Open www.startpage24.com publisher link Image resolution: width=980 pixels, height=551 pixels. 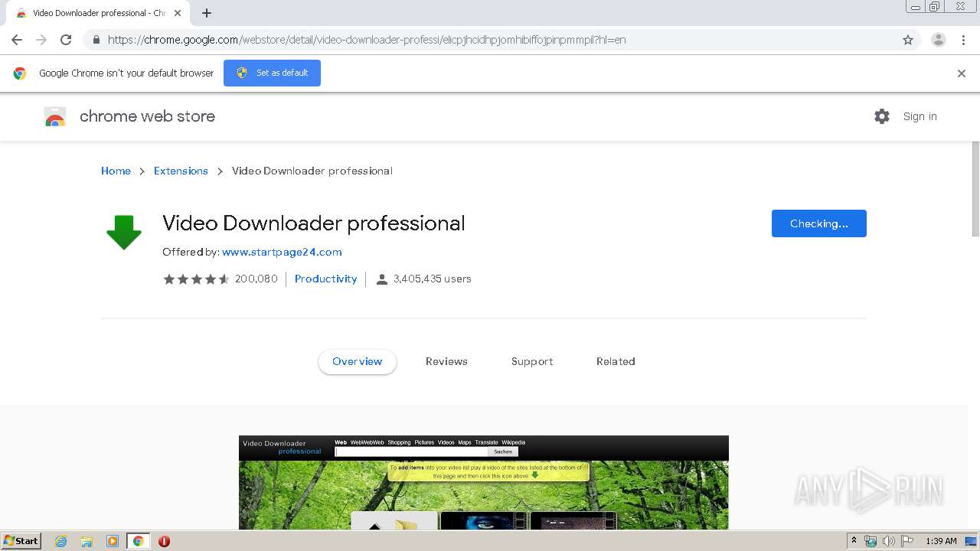coord(282,252)
